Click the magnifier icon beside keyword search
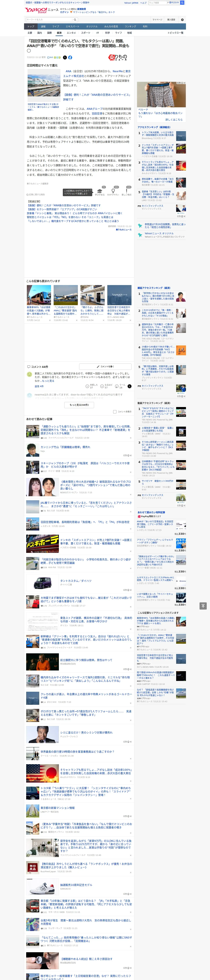 click(75, 19)
